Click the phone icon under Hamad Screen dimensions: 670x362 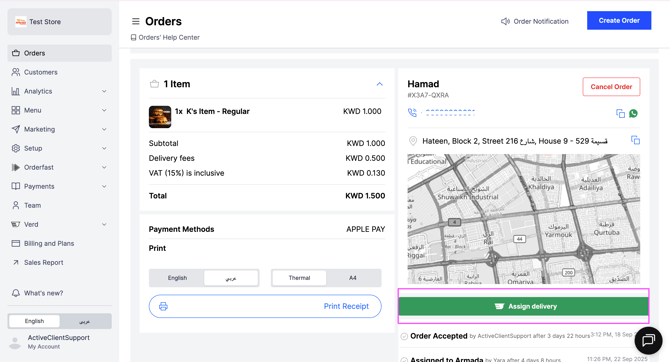click(x=412, y=113)
